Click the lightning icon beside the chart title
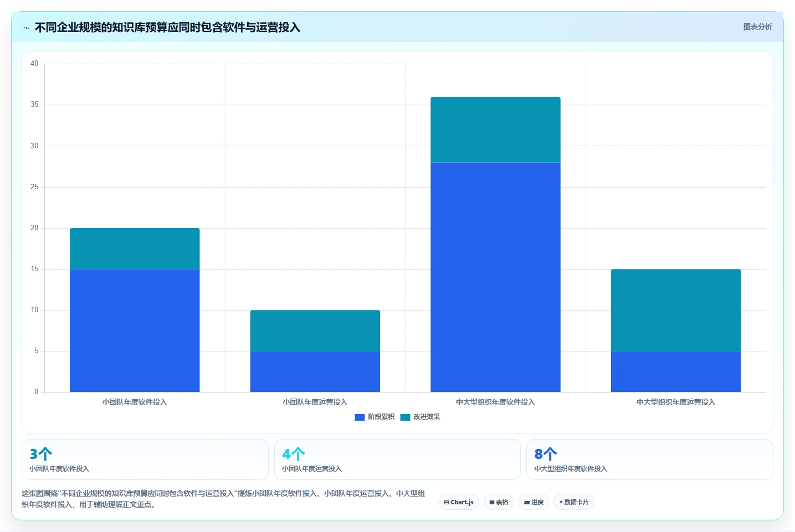This screenshot has height=532, width=795. pos(26,28)
